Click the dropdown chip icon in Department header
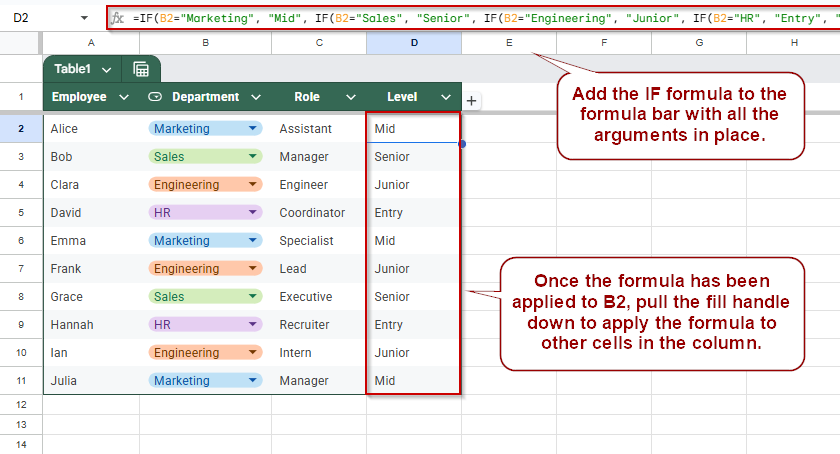The width and height of the screenshot is (840, 454). (155, 97)
